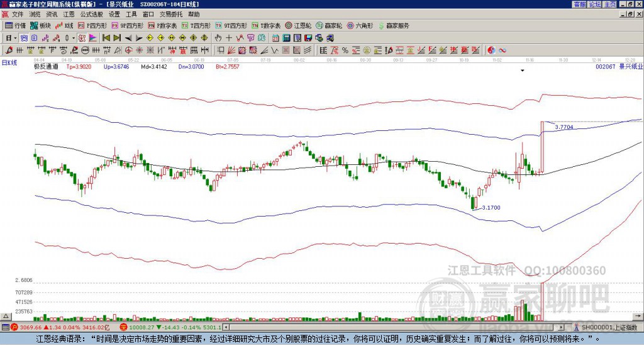Open the 9T四方形 tool
Viewport: 644px width, 345px height.
tap(231, 25)
